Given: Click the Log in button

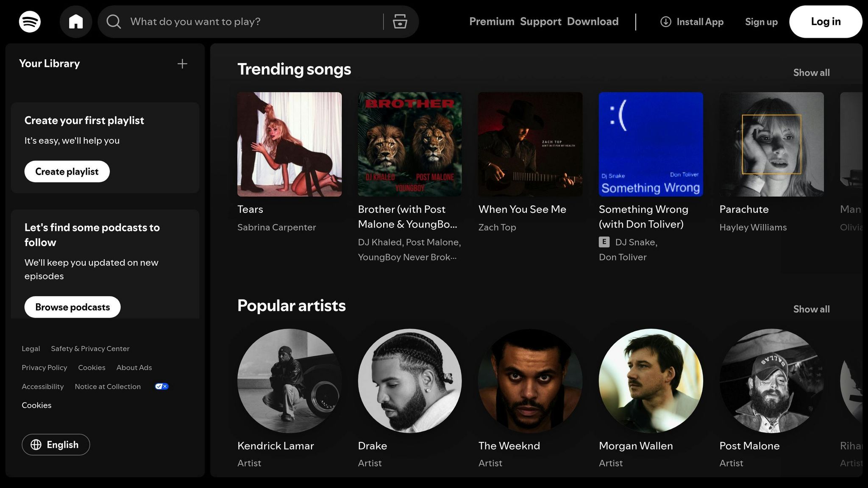Looking at the screenshot, I should tap(825, 22).
